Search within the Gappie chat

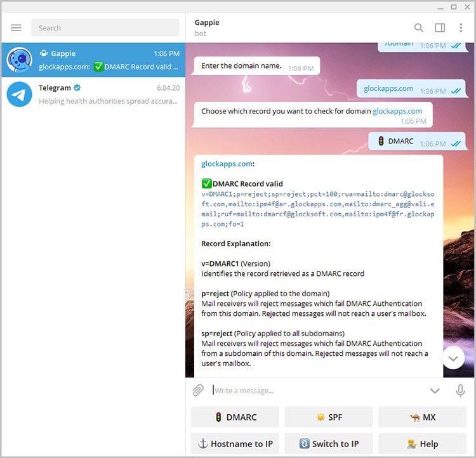click(419, 28)
